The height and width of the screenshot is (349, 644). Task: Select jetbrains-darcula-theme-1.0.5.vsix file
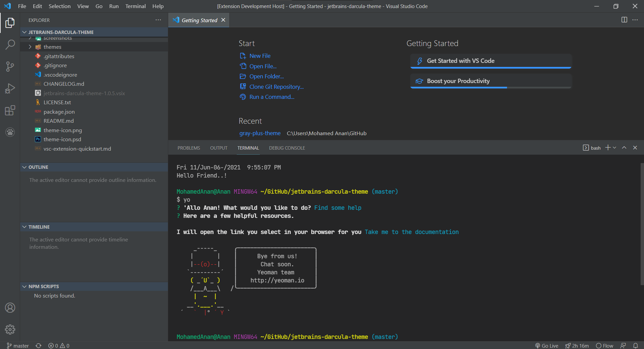[x=94, y=93]
